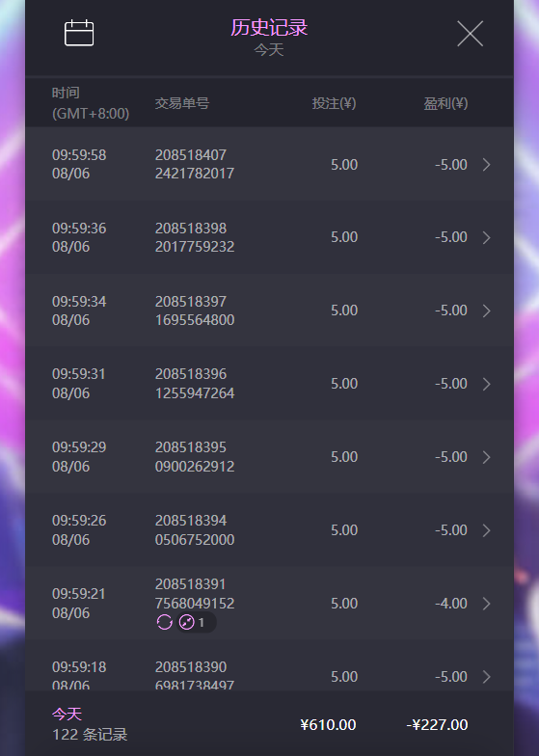Select transaction number 208518391 7568049152
The height and width of the screenshot is (756, 539).
pos(195,594)
